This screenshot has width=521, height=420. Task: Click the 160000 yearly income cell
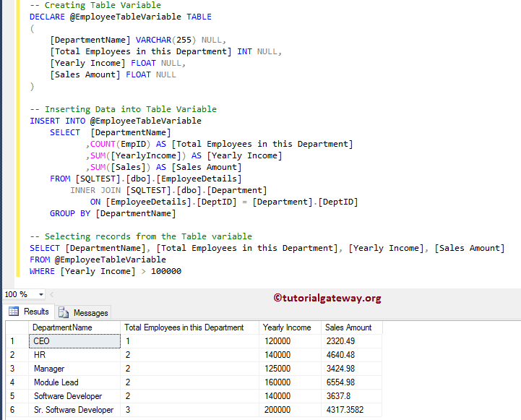[x=290, y=382]
